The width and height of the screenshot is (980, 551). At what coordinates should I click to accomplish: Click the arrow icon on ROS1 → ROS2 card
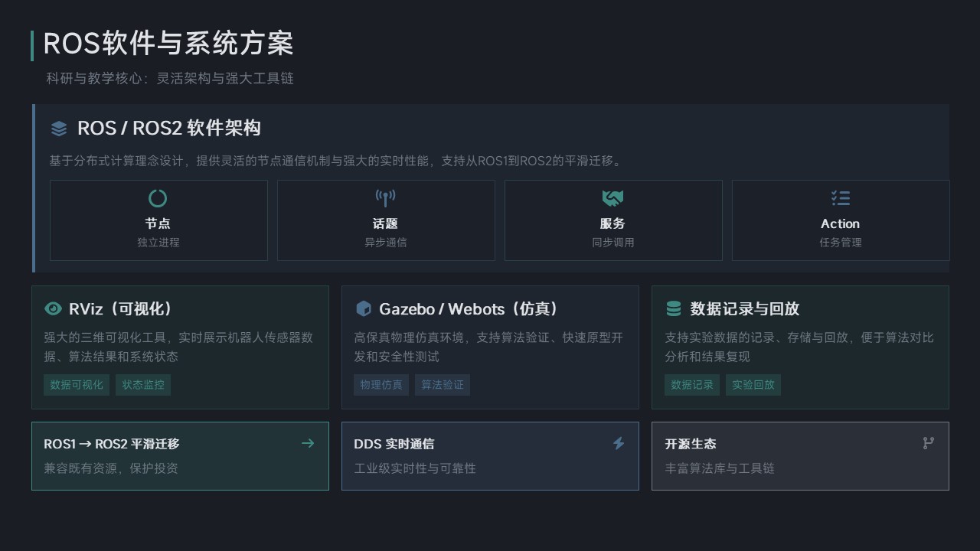(308, 443)
